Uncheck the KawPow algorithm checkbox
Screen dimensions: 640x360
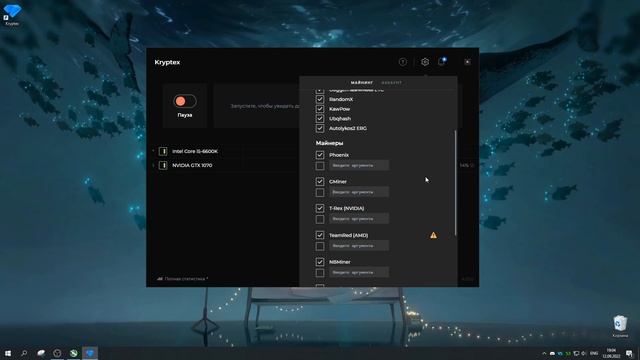320,109
